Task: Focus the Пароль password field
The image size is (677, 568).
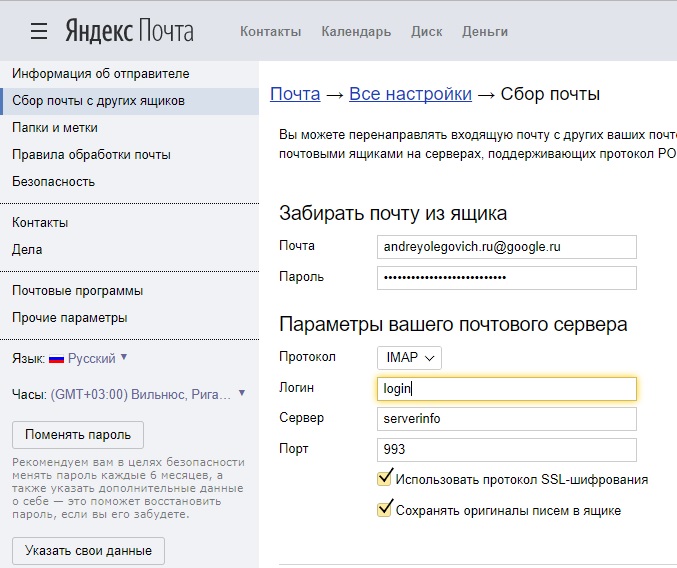Action: (506, 278)
